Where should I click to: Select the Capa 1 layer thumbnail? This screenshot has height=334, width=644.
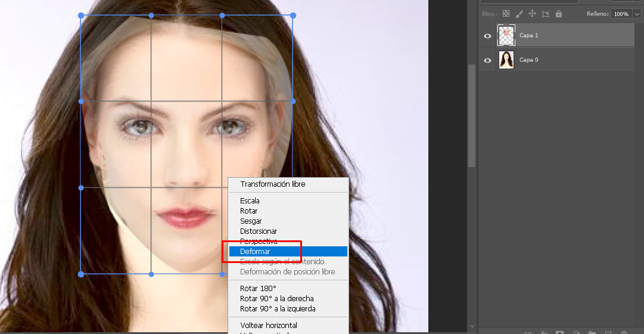[x=506, y=36]
